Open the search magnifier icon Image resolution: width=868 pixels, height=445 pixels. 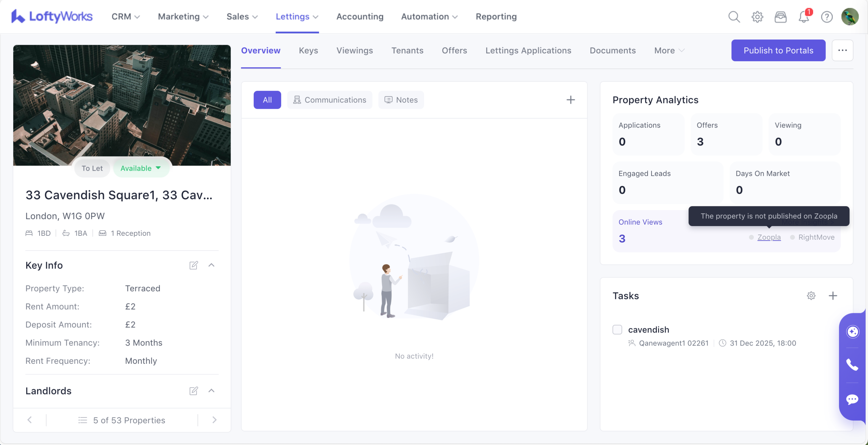(x=734, y=17)
